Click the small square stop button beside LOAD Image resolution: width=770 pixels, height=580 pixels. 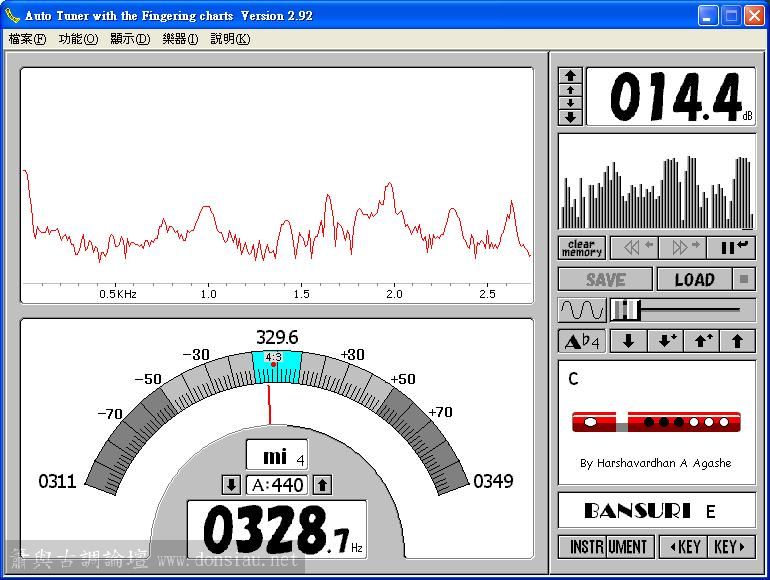coord(745,280)
